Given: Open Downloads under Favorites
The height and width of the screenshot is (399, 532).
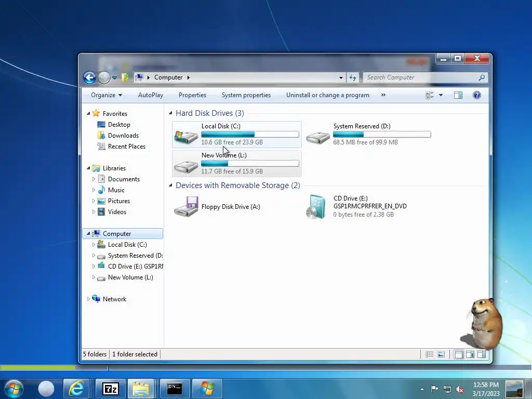Looking at the screenshot, I should pyautogui.click(x=123, y=136).
